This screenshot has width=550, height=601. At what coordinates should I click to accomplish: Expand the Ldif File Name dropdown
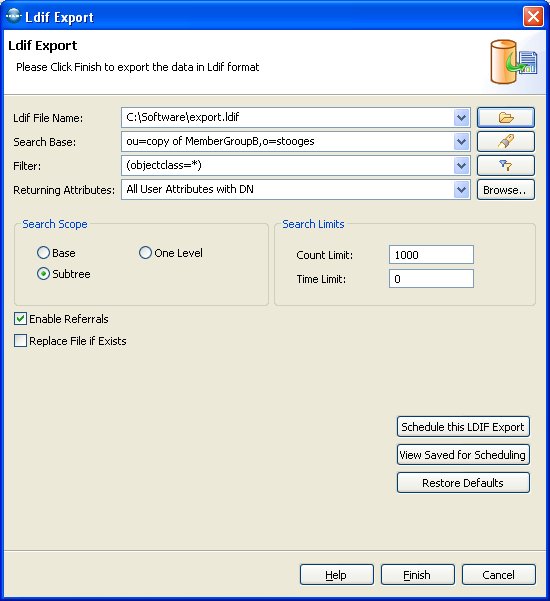click(461, 117)
